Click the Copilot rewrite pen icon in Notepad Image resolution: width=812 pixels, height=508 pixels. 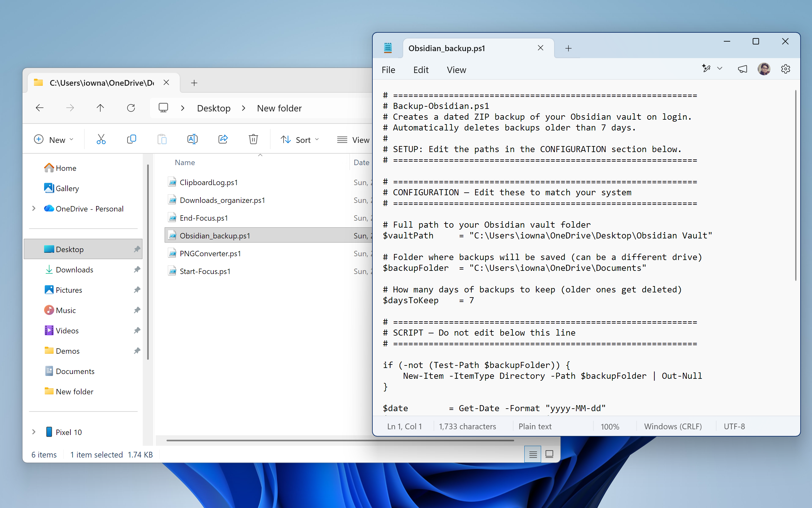click(706, 68)
